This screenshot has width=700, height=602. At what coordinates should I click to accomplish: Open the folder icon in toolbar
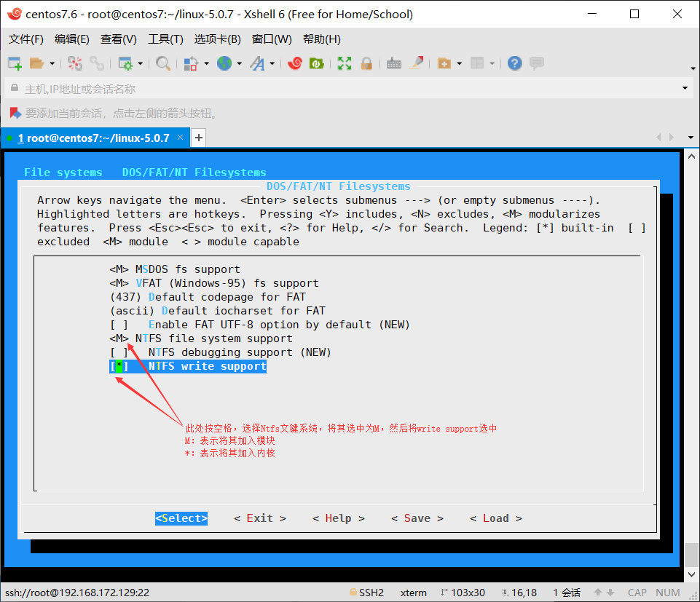click(36, 63)
